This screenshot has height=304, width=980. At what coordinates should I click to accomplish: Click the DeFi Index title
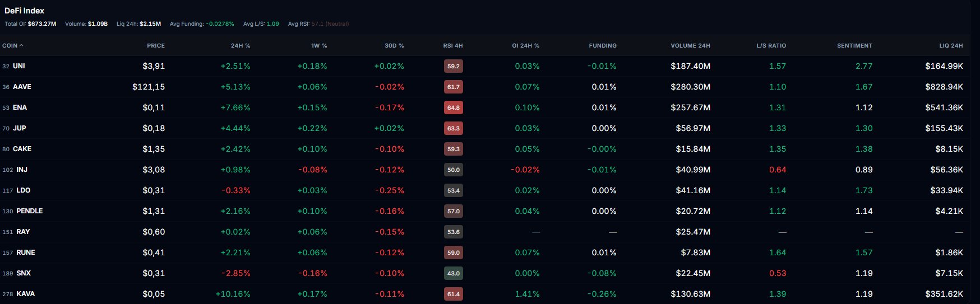pos(25,11)
